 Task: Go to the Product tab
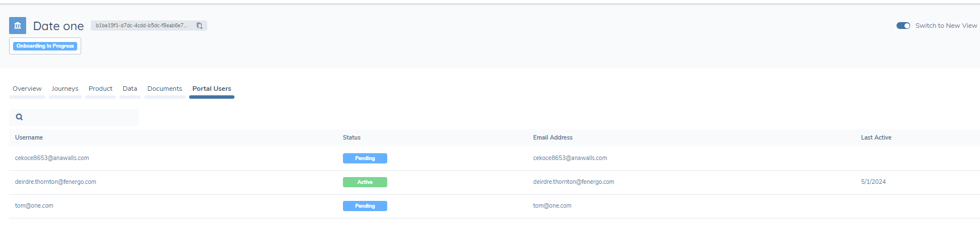point(100,89)
